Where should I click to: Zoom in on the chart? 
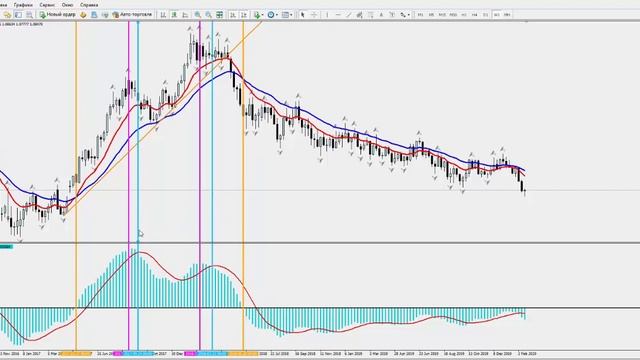click(x=198, y=15)
